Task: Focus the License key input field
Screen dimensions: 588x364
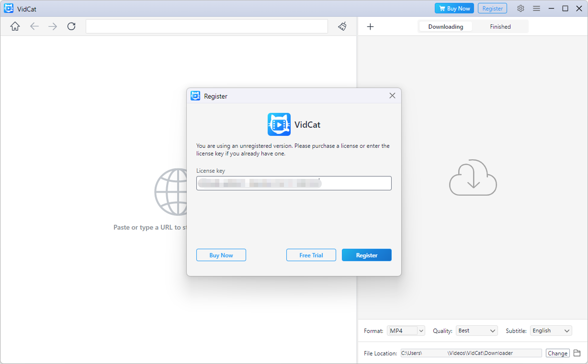Action: click(294, 183)
